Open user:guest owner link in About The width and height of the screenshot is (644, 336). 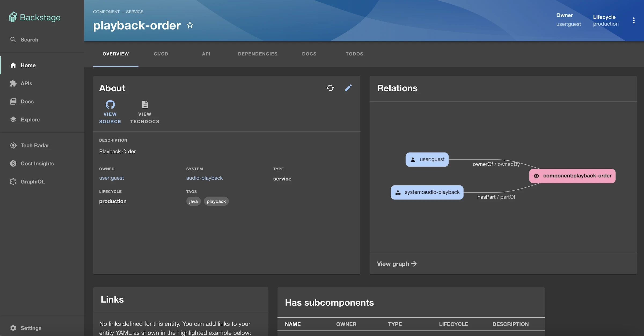point(112,178)
